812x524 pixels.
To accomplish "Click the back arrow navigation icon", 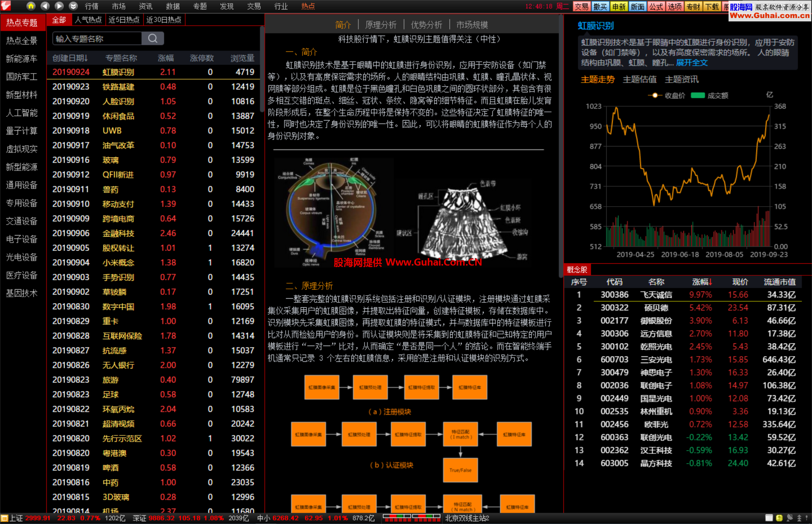I will click(x=45, y=6).
